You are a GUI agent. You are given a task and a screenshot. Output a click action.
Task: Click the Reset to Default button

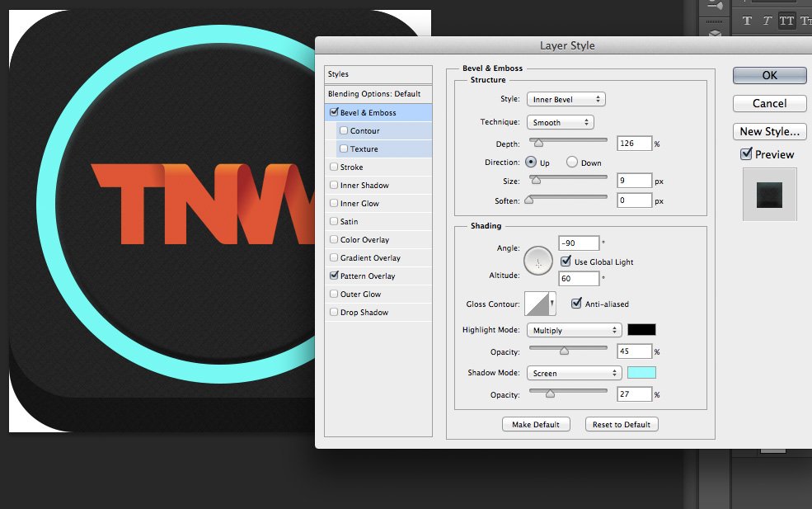(x=622, y=425)
